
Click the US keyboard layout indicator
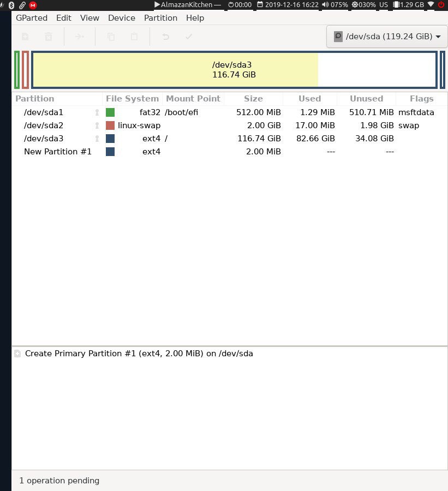384,5
